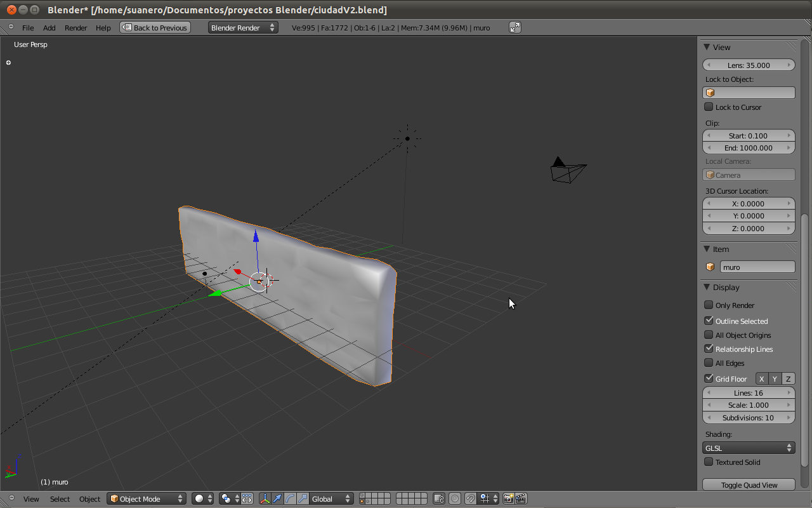Click the OpenGL render image camera icon
Viewport: 812px width, 508px height.
[x=508, y=499]
